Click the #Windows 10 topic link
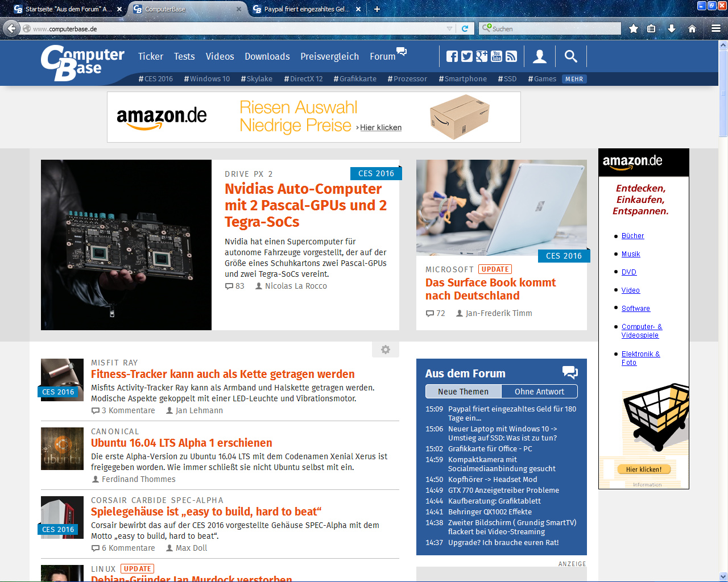Viewport: 728px width, 582px height. [x=207, y=79]
